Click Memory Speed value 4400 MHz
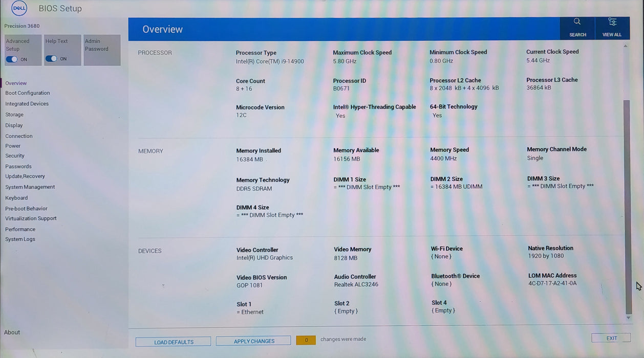Screen dimensions: 644x358 pos(443,159)
